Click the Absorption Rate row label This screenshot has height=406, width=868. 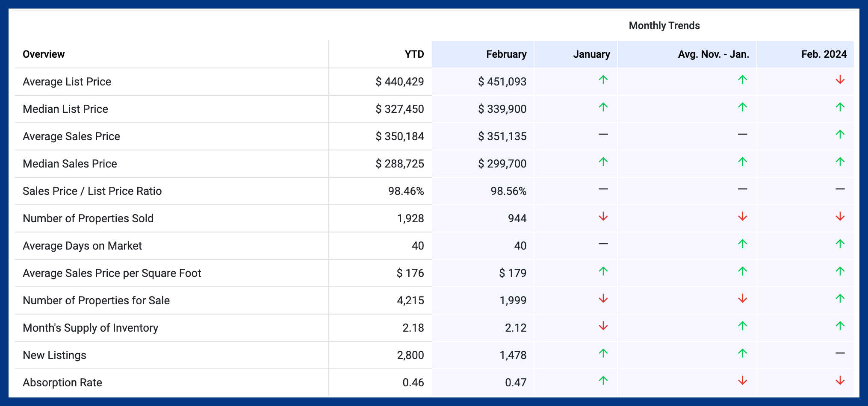tap(62, 382)
